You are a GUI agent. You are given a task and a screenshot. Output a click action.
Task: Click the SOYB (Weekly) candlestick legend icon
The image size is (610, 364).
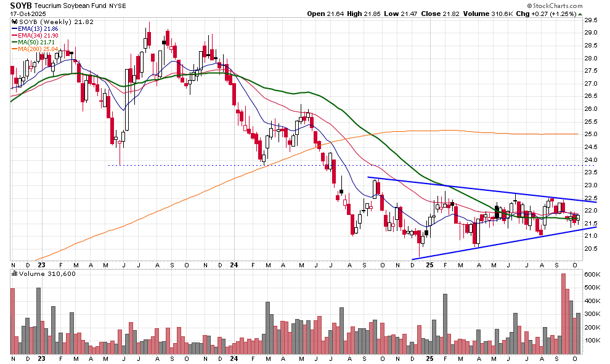click(14, 22)
